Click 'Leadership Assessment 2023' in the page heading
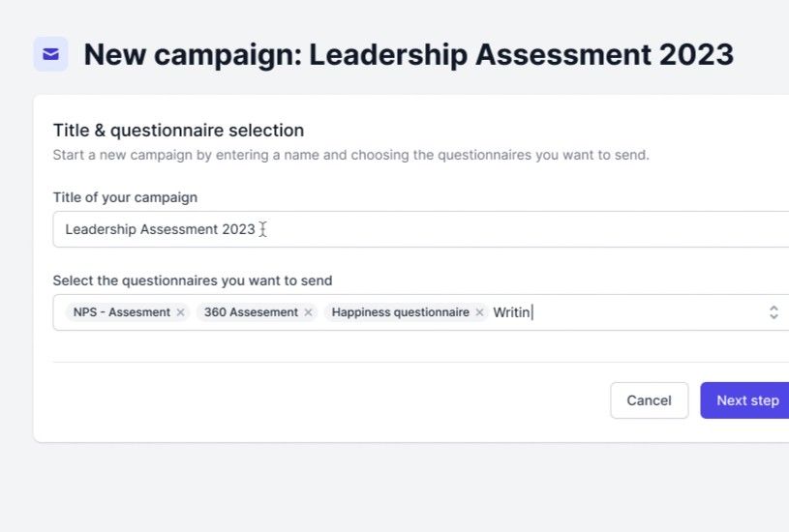Image resolution: width=789 pixels, height=532 pixels. click(521, 54)
